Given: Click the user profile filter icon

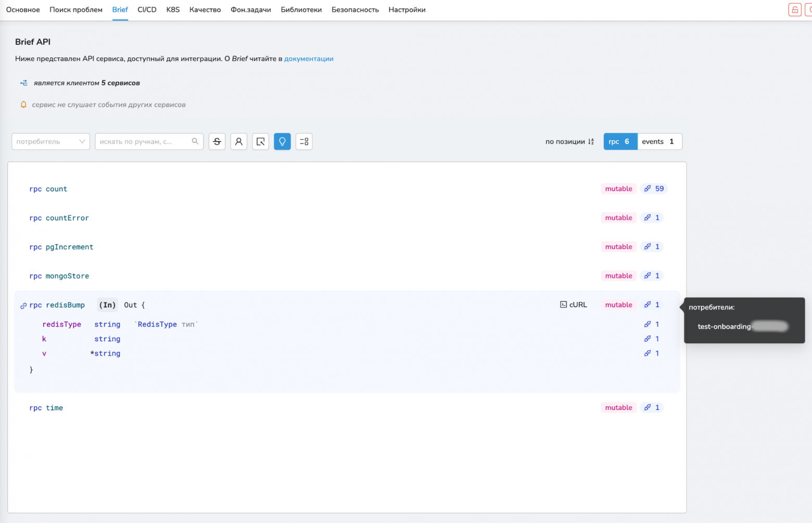Looking at the screenshot, I should coord(239,142).
